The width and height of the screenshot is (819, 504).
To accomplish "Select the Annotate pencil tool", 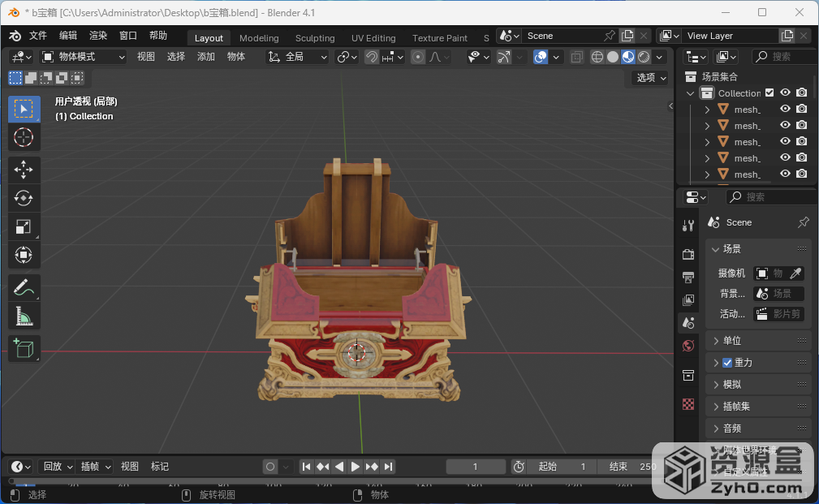I will (24, 287).
